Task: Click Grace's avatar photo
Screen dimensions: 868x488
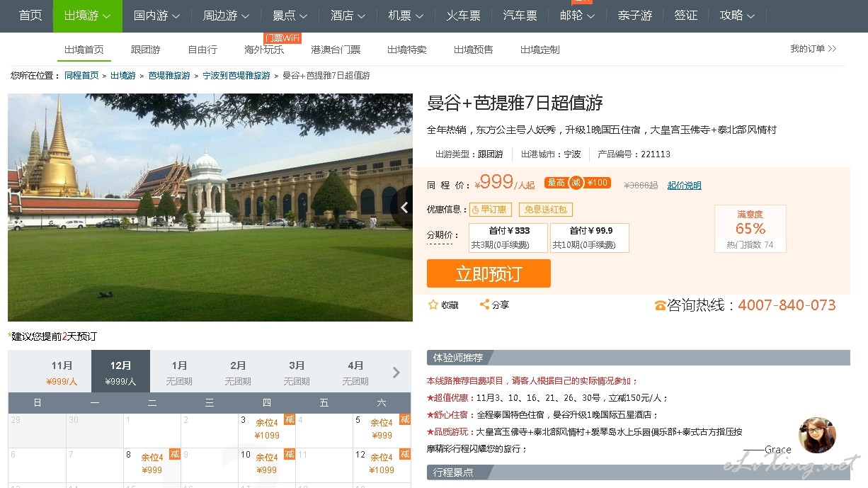Action: click(817, 435)
